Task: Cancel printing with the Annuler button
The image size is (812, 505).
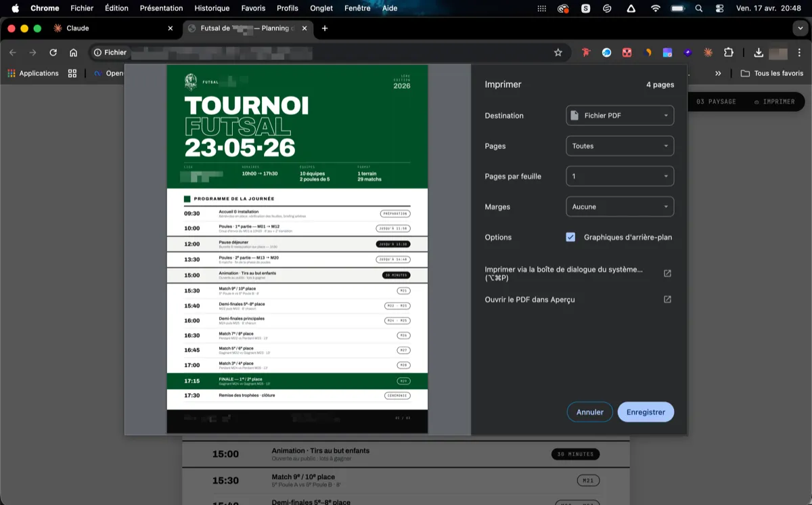Action: click(589, 412)
